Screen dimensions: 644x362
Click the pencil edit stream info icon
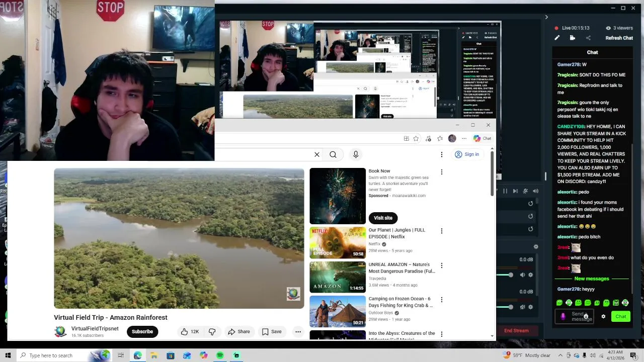(x=557, y=38)
